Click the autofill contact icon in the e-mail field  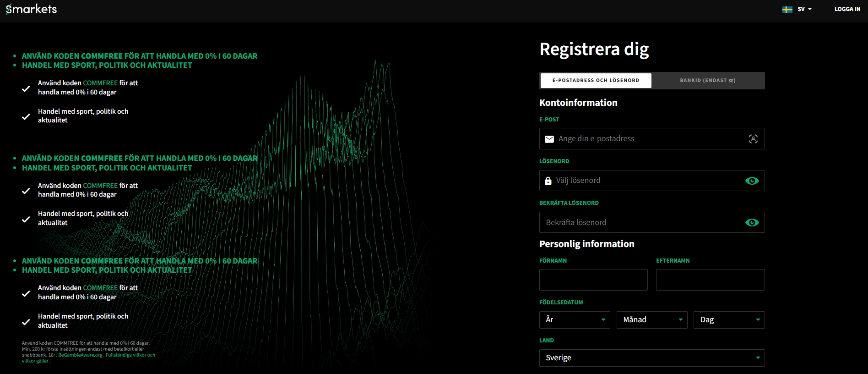[x=753, y=139]
